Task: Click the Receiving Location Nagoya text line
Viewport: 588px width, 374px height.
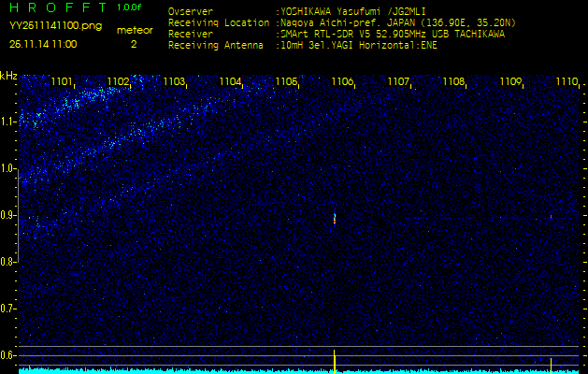Action: 341,22
